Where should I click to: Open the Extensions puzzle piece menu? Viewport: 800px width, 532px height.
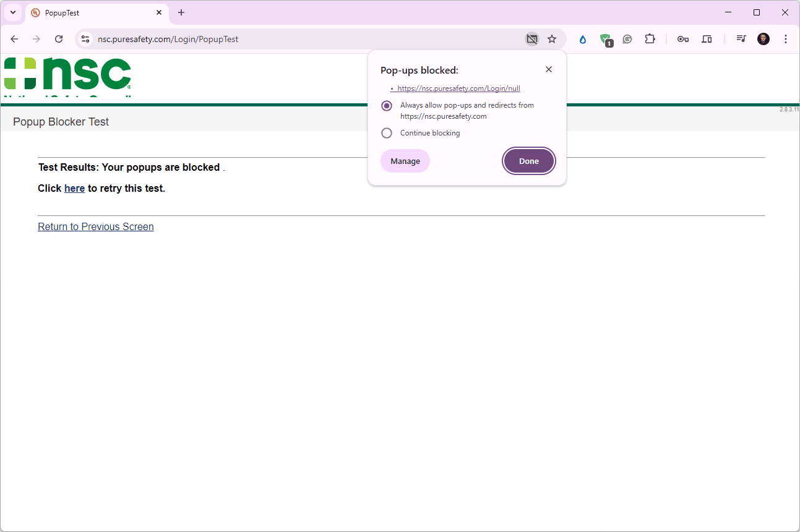coord(650,39)
